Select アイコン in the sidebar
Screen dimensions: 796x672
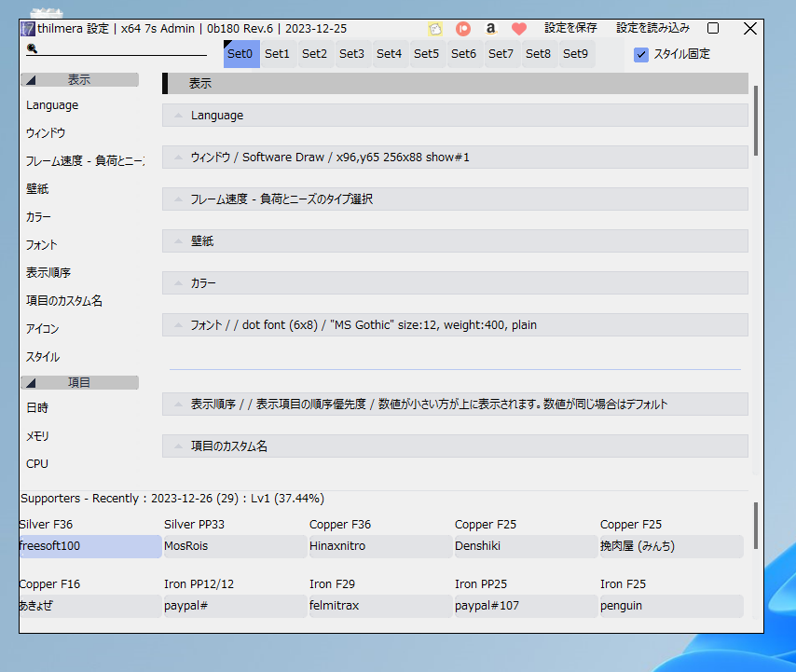(x=43, y=328)
